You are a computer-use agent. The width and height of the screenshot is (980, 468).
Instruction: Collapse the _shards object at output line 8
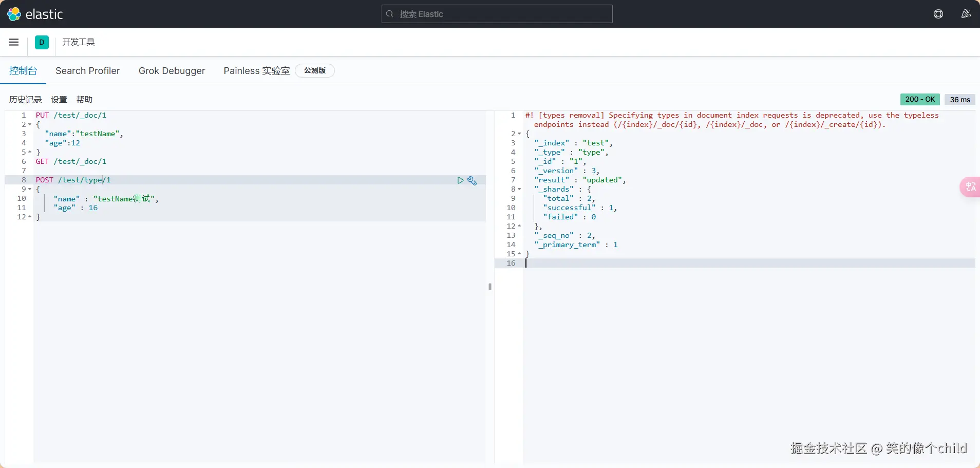[519, 190]
